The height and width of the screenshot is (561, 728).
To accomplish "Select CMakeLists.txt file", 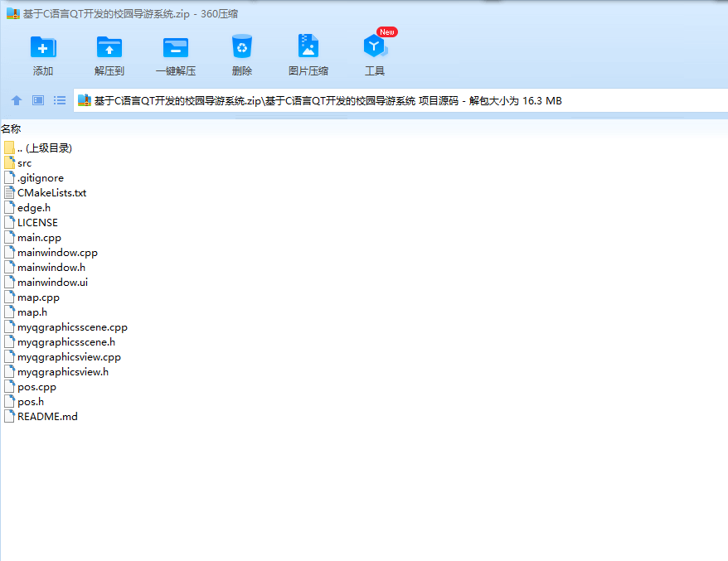I will [46, 192].
